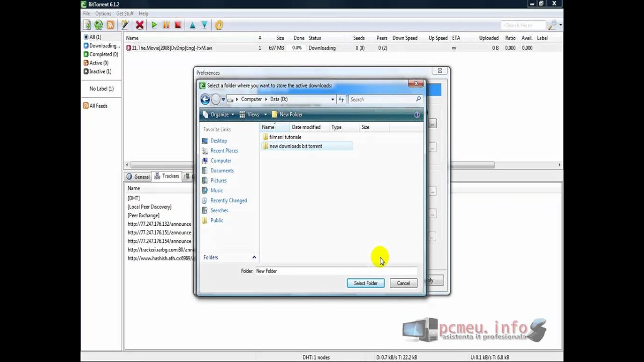Open Preferences via the gear toolbar icon
Screen dimensions: 644x362
tap(219, 25)
